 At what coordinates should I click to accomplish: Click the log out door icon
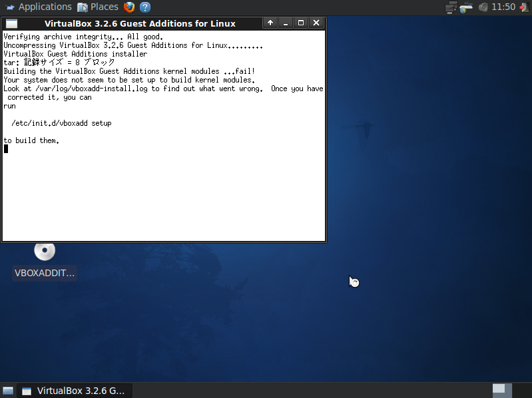(x=524, y=7)
